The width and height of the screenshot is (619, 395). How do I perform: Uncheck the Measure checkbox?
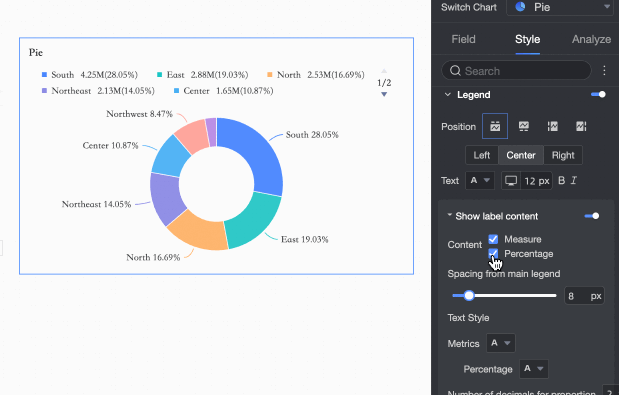pos(493,239)
